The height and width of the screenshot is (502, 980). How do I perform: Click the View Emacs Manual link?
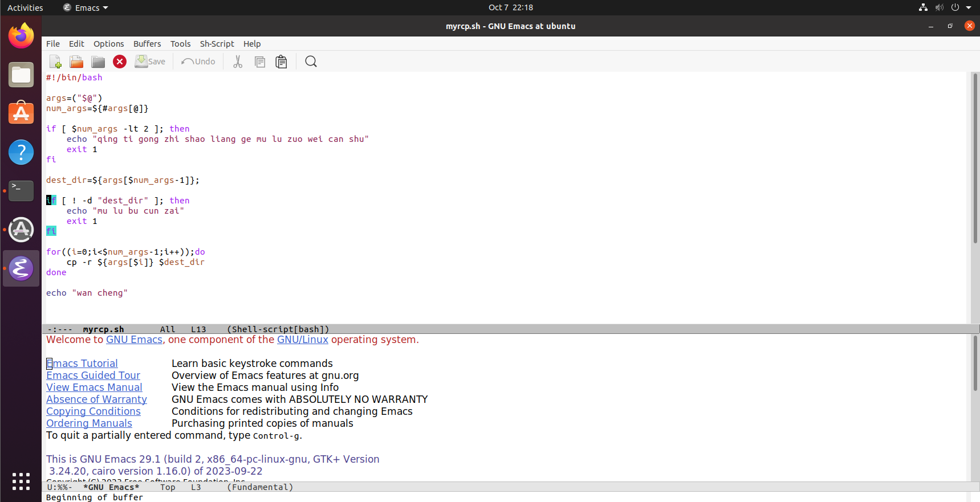point(94,387)
